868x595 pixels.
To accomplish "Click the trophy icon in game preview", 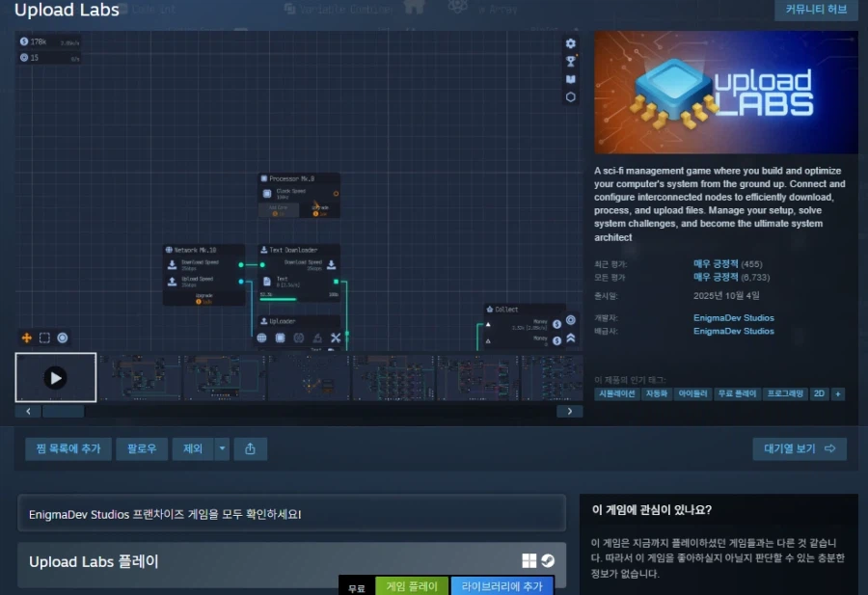I will pos(571,61).
